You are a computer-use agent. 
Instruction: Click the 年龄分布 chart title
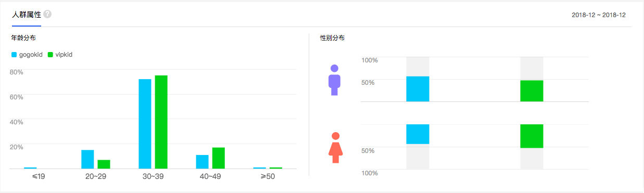[23, 38]
